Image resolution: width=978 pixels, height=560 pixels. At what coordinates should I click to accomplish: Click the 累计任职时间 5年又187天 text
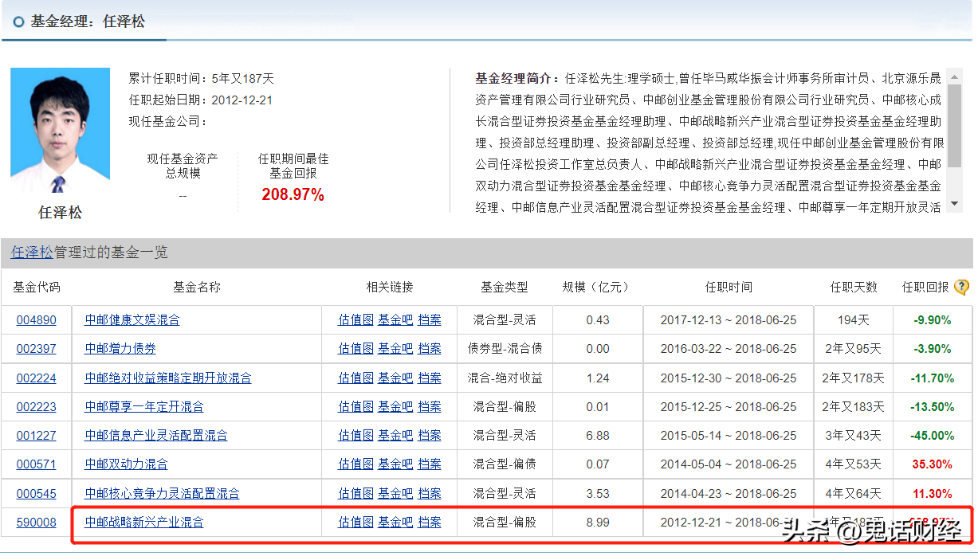(201, 79)
